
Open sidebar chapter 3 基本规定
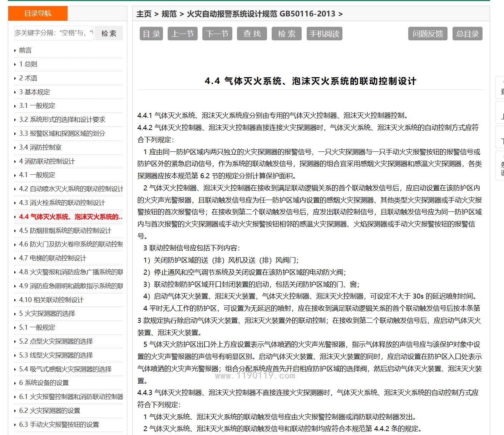point(35,92)
